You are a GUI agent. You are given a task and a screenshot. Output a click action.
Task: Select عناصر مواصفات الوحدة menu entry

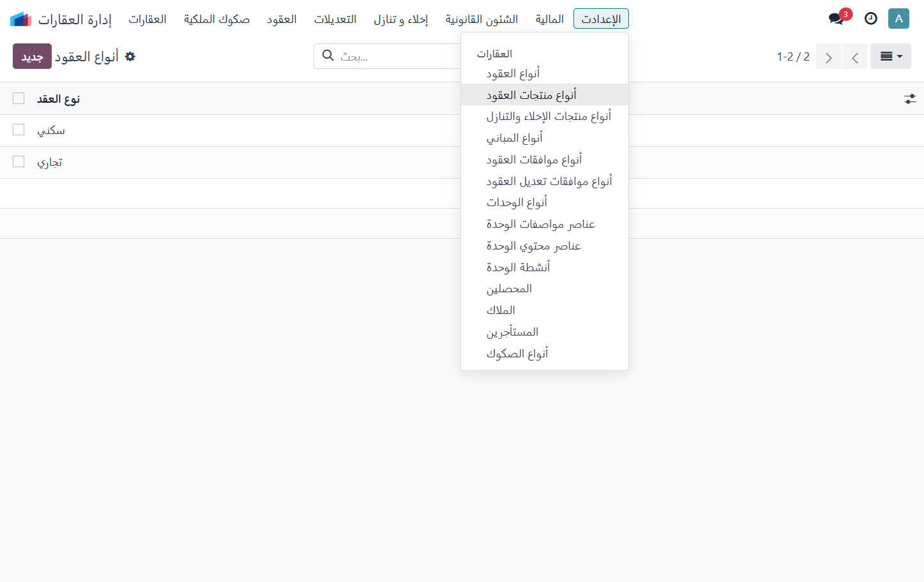coord(545,224)
